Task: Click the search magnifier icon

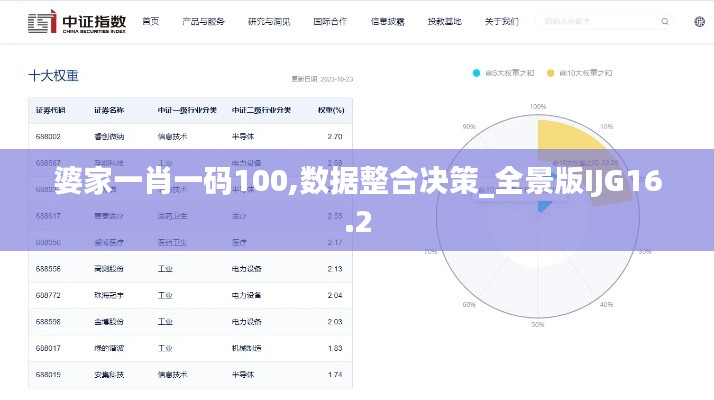Action: [665, 21]
